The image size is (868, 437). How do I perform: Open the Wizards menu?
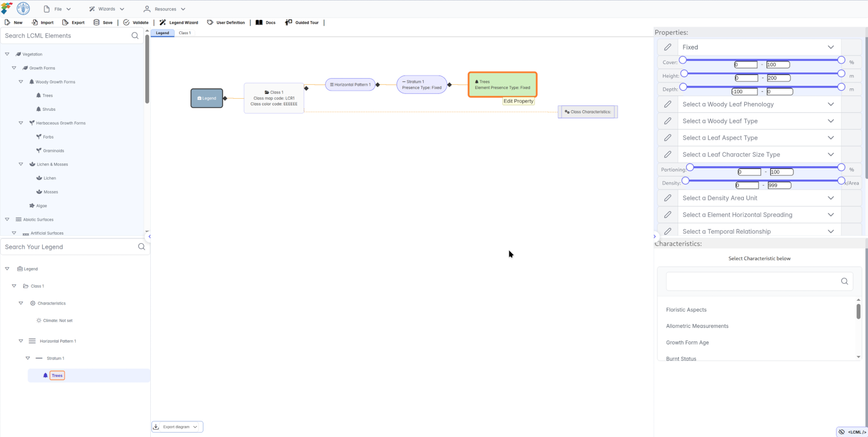[107, 9]
